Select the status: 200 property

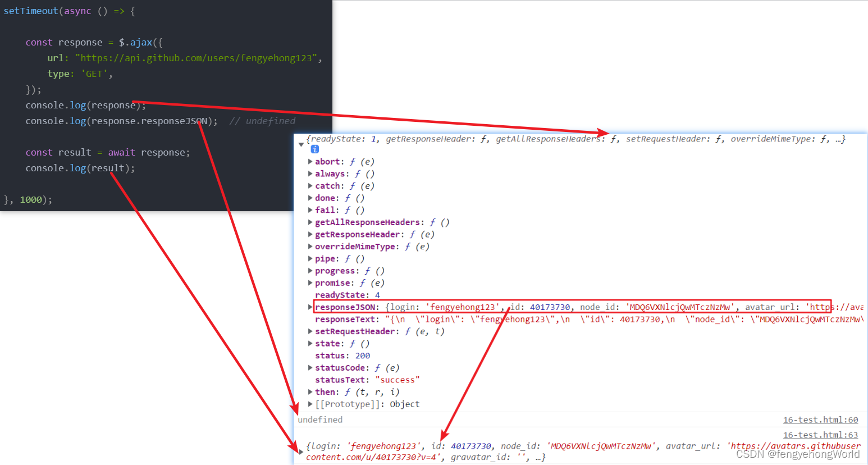[342, 355]
